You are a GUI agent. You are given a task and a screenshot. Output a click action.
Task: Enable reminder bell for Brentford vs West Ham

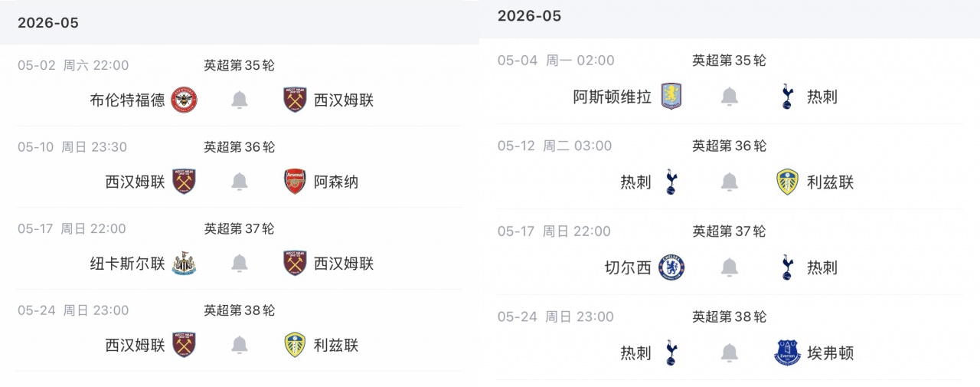(240, 100)
